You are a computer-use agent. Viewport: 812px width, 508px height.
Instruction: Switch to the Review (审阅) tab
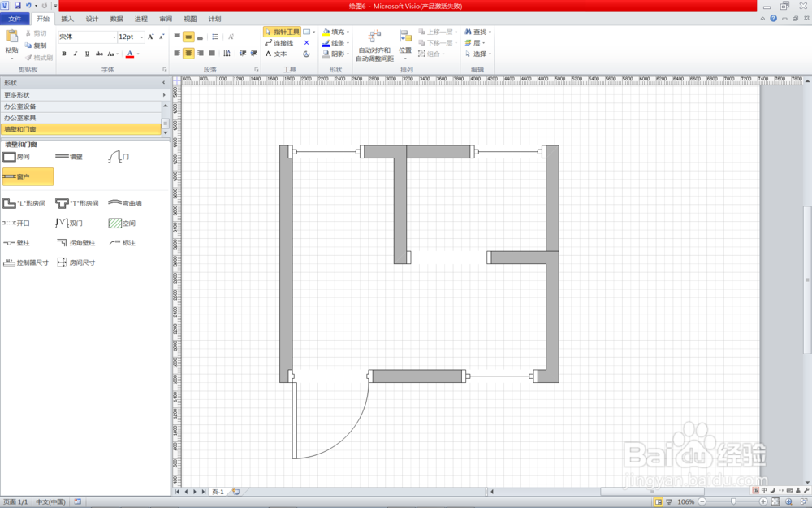166,19
